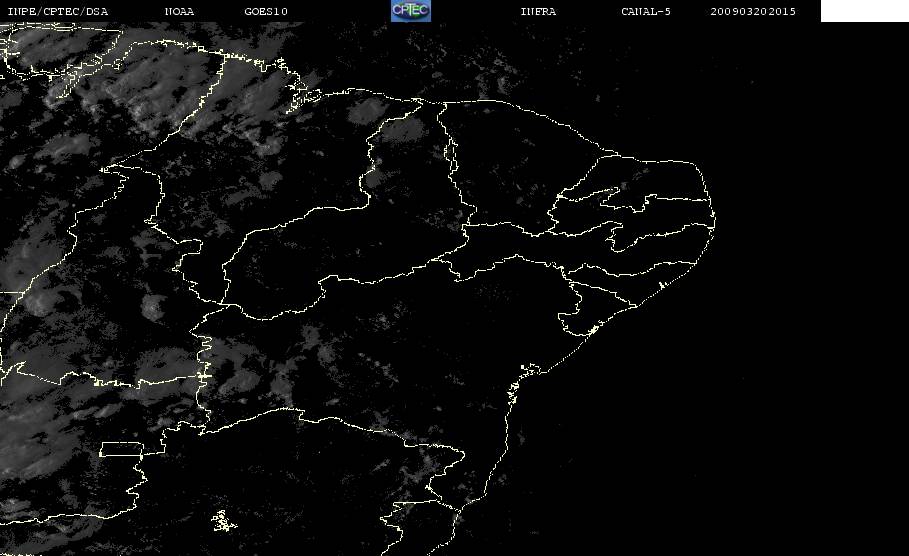Image resolution: width=909 pixels, height=556 pixels.
Task: Click the gray cloud patch in northern Maranhão
Action: [370, 110]
